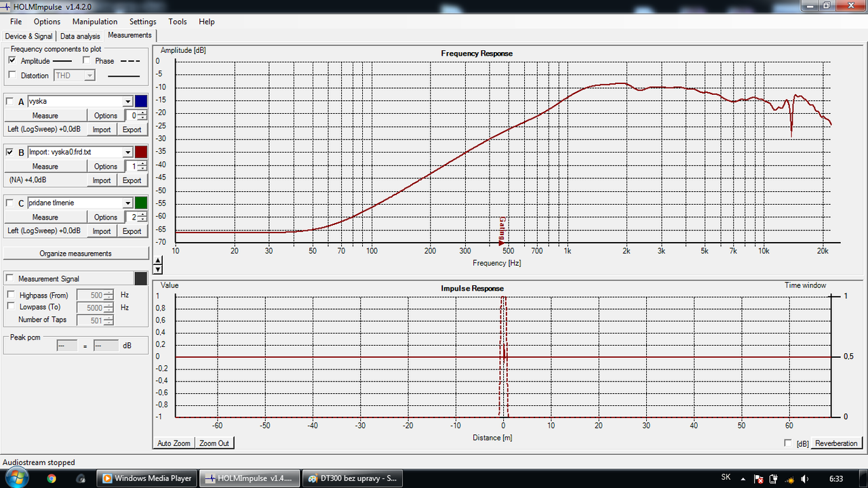
Task: Open the Action Center flag icon
Action: point(759,479)
